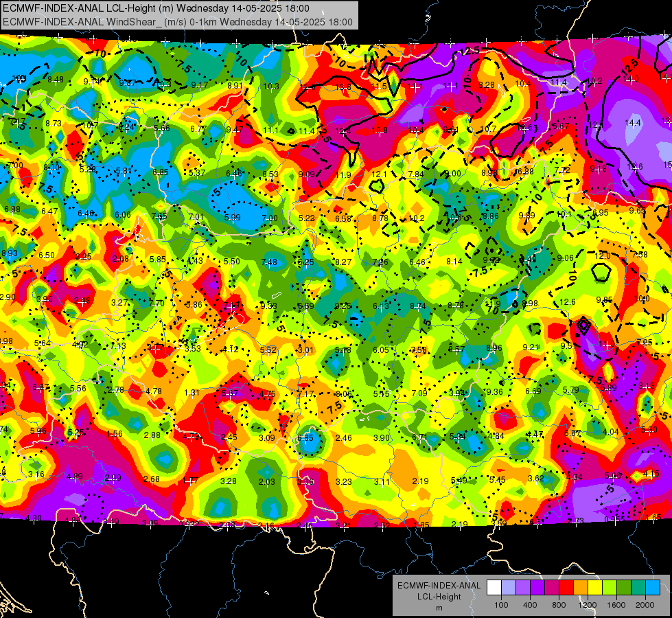Viewport: 672px width, 618px height.
Task: Select the 14.4 wind shear value
Action: coord(633,123)
